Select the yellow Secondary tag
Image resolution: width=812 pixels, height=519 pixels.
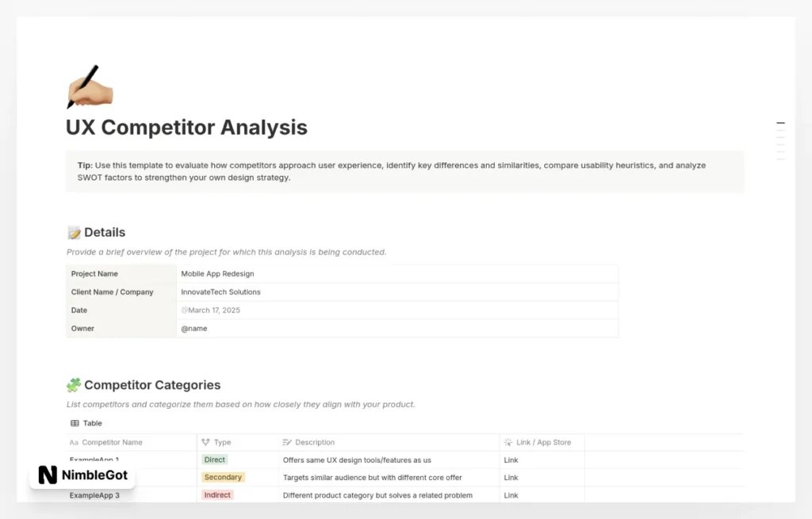coord(222,477)
